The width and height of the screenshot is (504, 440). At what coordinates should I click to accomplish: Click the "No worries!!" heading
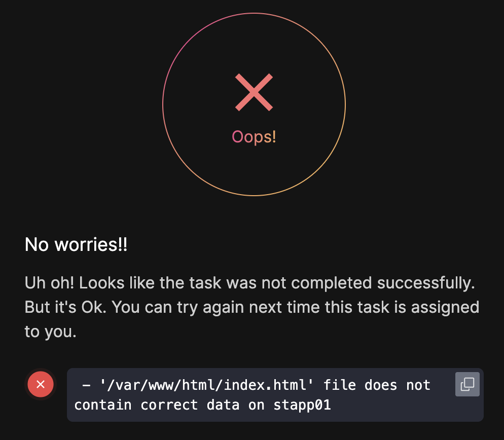(76, 245)
